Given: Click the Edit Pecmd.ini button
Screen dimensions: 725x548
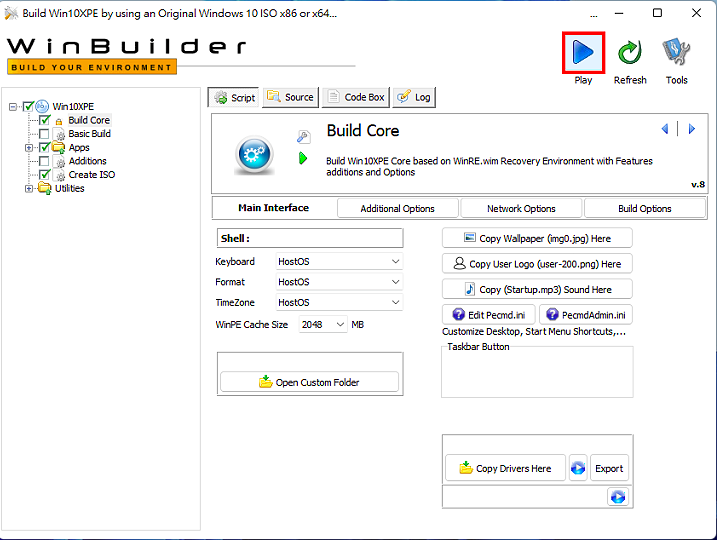Looking at the screenshot, I should tap(489, 315).
